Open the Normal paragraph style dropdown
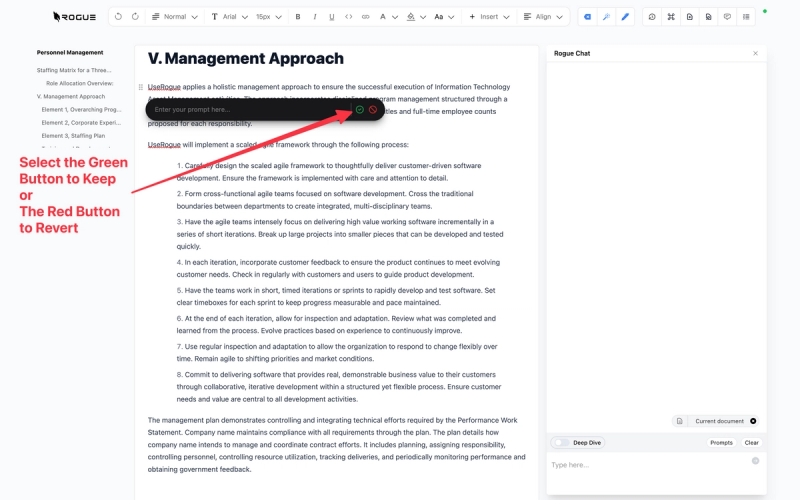The image size is (800, 500). pyautogui.click(x=174, y=17)
